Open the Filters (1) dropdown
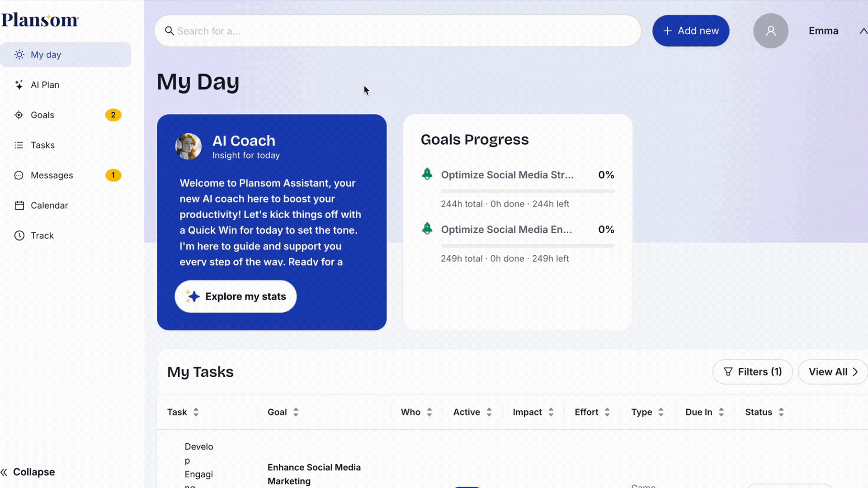Screen dimensions: 868x488 (752, 372)
